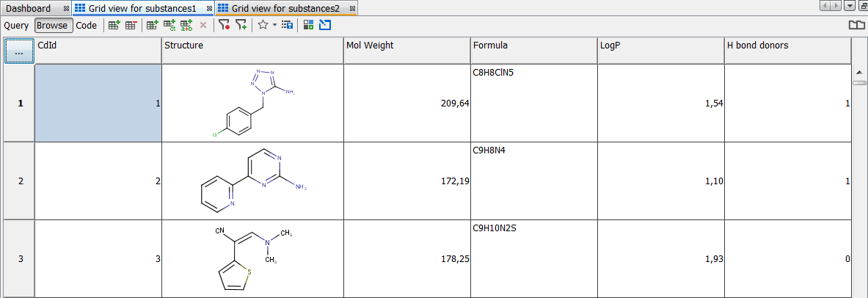Click the Mol Weight column header

coord(407,46)
